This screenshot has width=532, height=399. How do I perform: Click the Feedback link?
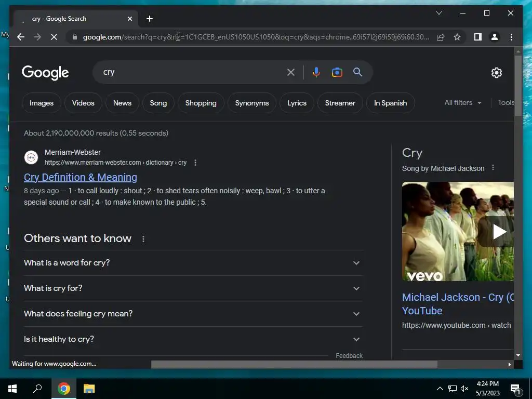pyautogui.click(x=349, y=355)
